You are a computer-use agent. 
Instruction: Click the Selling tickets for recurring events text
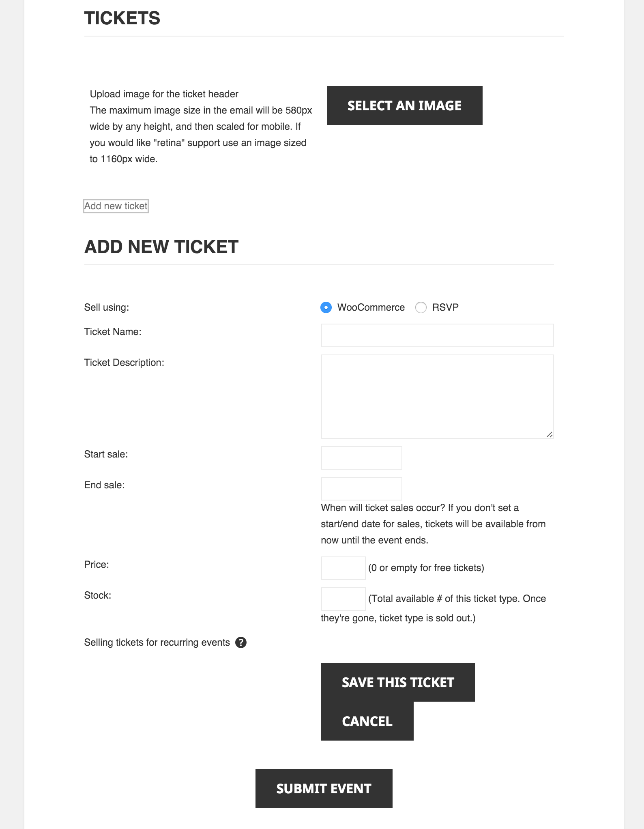[x=157, y=642]
